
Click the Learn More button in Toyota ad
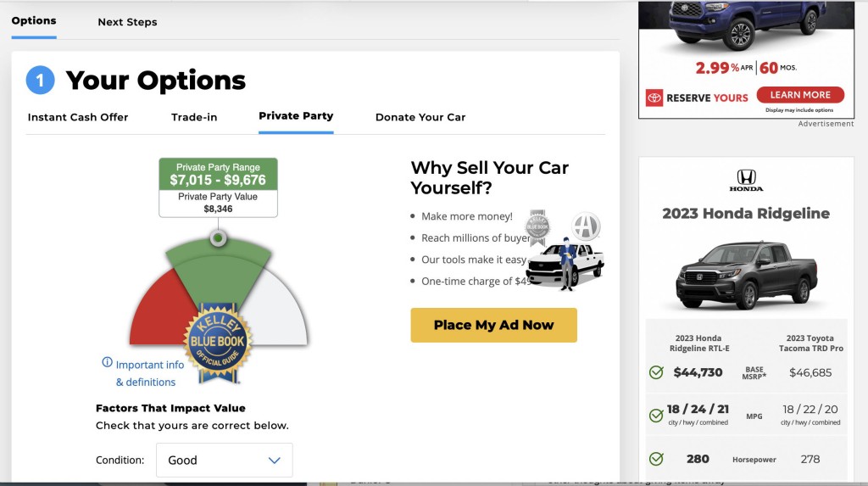tap(799, 95)
